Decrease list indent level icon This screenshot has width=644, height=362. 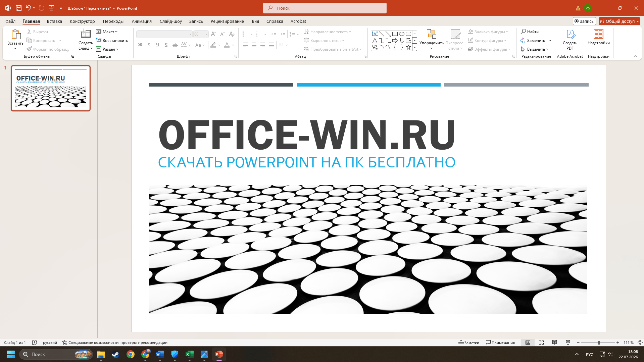(x=274, y=34)
